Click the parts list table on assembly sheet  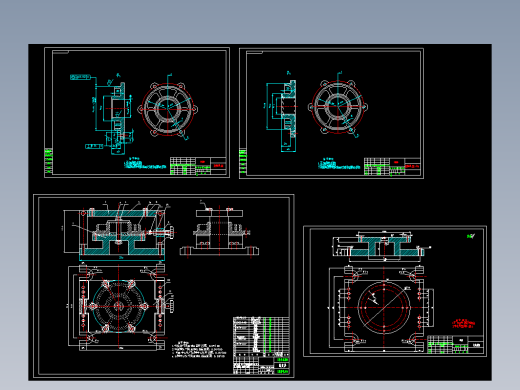(x=261, y=336)
